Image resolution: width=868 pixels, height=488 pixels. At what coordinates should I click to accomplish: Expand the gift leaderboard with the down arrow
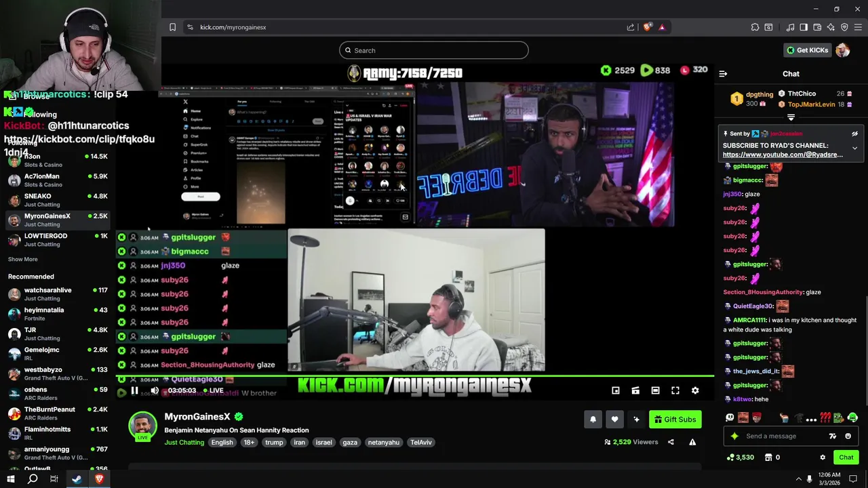pos(791,117)
